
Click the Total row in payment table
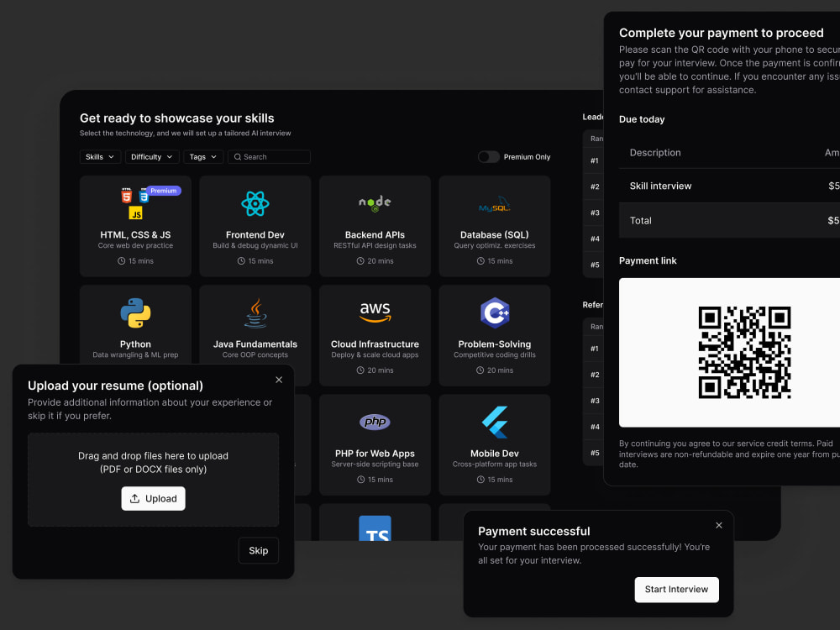(730, 220)
